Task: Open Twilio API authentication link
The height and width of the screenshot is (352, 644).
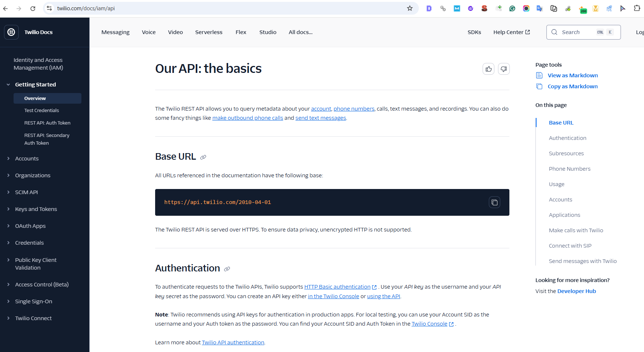Action: pos(233,342)
